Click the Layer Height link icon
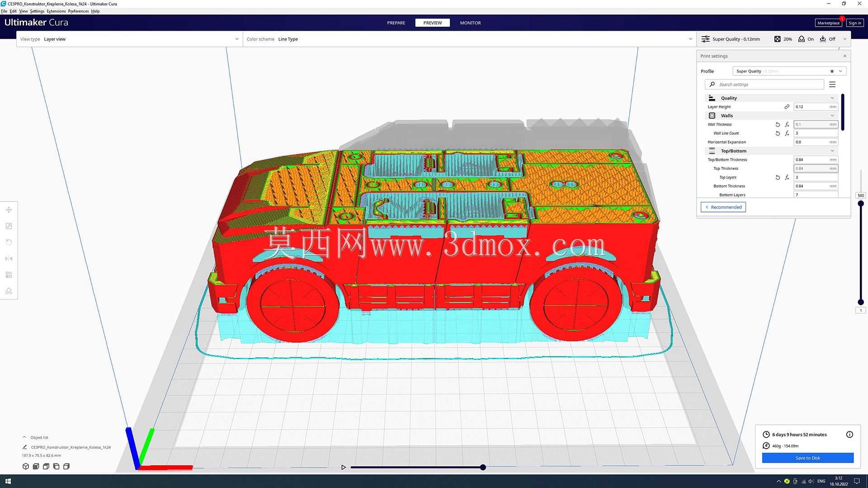This screenshot has width=868, height=488. tap(787, 107)
